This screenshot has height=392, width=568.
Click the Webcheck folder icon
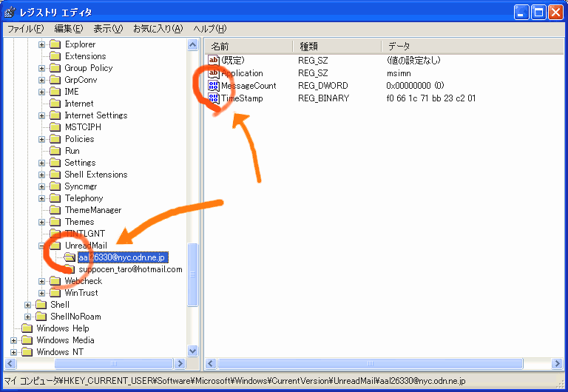(x=55, y=281)
